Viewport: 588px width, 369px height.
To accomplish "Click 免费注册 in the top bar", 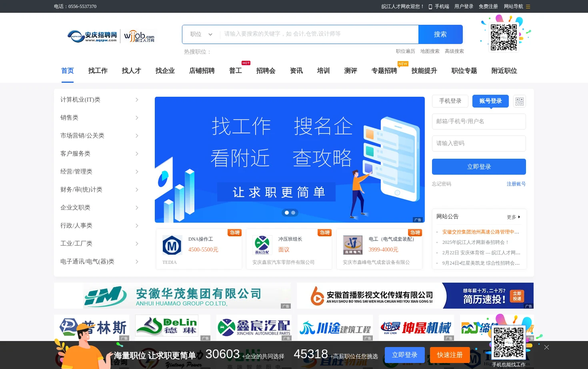I will (488, 6).
